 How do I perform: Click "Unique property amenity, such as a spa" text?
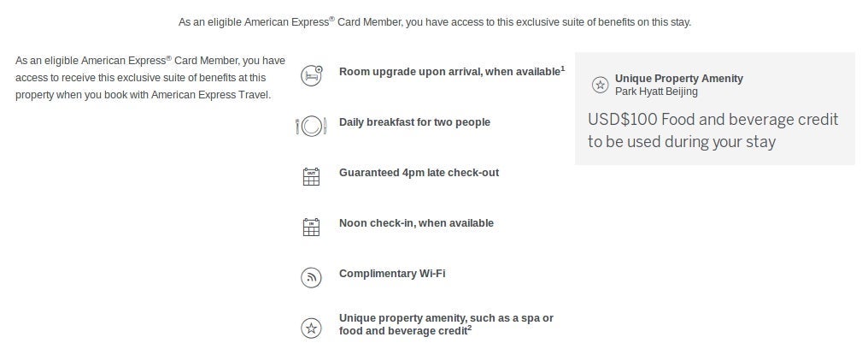(x=446, y=318)
